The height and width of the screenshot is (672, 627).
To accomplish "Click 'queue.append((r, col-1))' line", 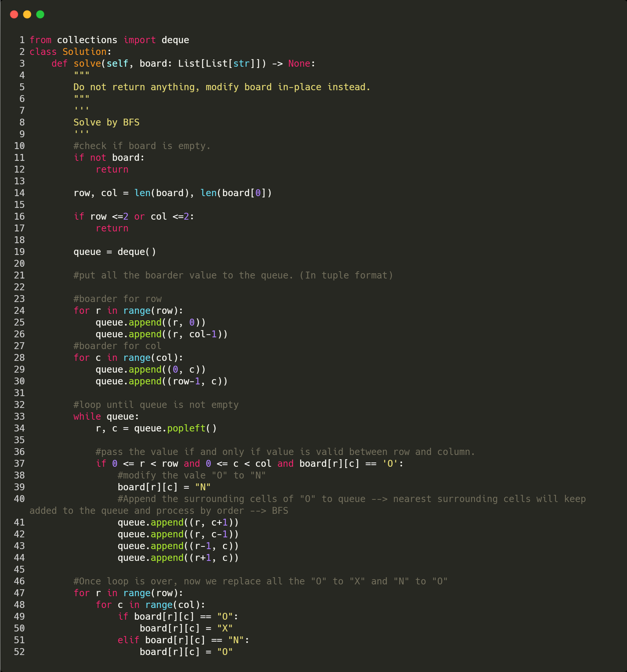I will coord(161,334).
